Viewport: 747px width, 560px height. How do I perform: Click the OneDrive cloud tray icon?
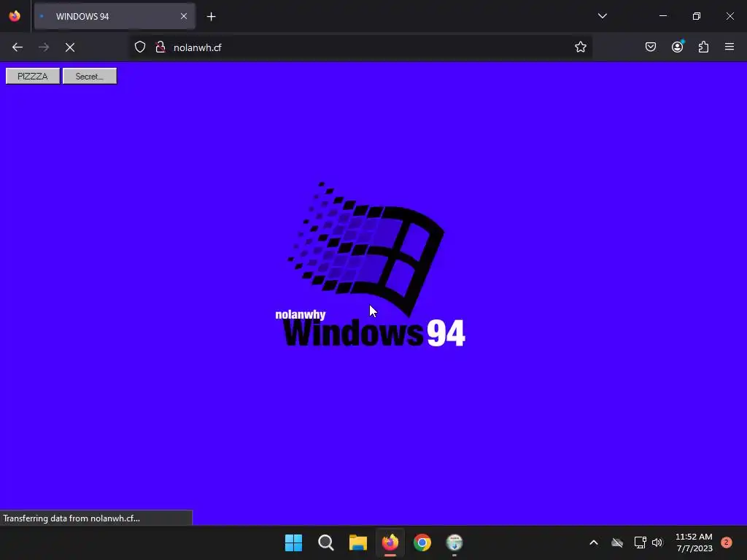pos(617,542)
